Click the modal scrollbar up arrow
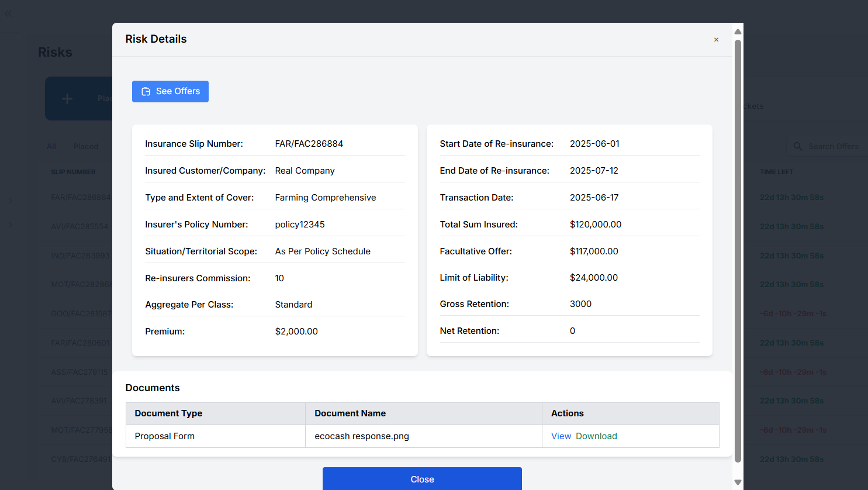Viewport: 868px width, 490px height. coord(738,32)
